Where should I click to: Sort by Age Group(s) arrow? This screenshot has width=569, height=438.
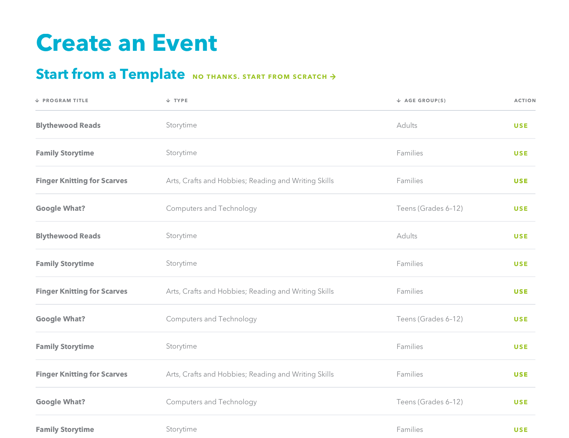pos(399,101)
